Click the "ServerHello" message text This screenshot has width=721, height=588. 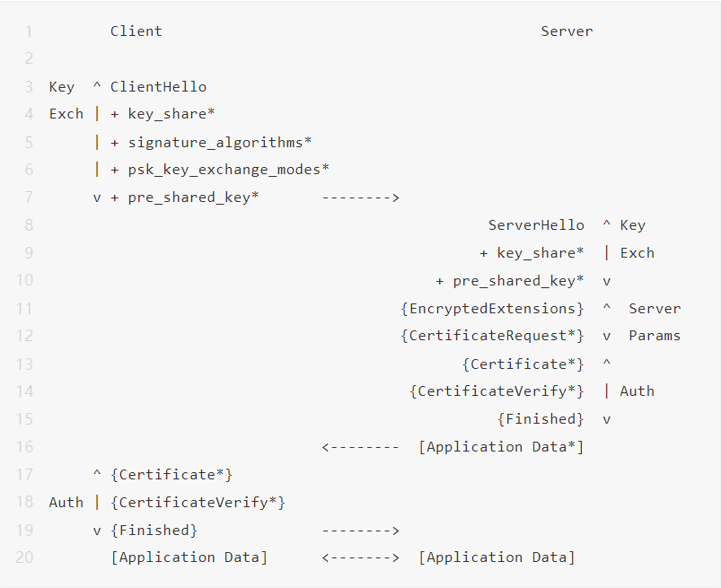[x=536, y=225]
